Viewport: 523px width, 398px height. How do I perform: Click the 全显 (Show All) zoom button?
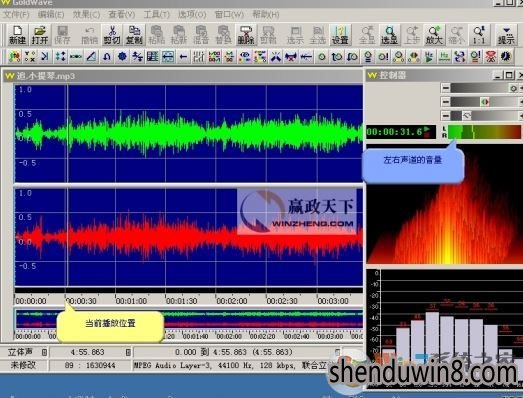pyautogui.click(x=367, y=35)
